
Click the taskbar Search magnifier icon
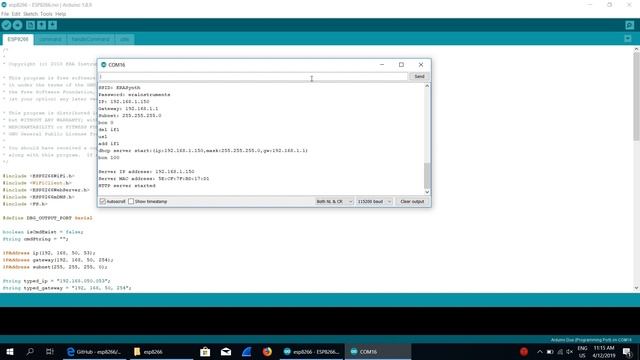click(x=30, y=352)
